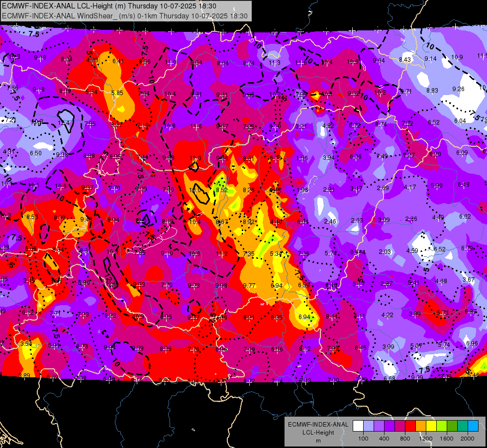Click the wind shear value 4.82
Viewport: 487px width, 448px height.
(x=328, y=125)
